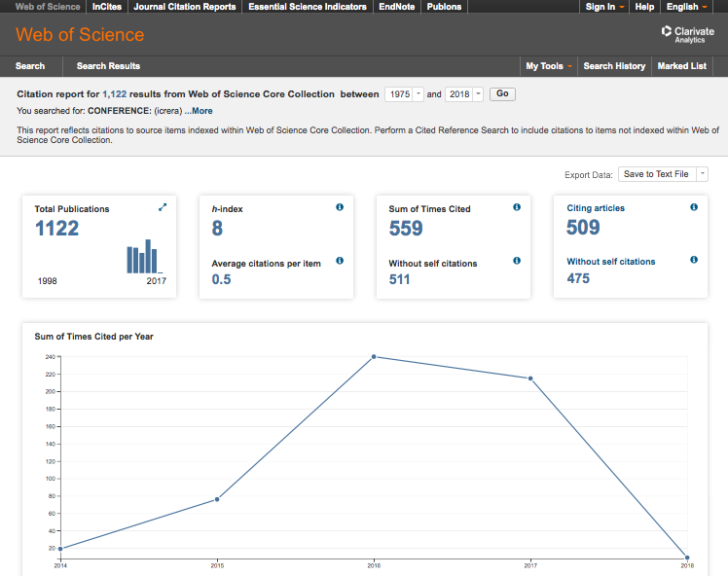
Task: Click the Sum of Times Cited per Year heading
Action: 93,337
